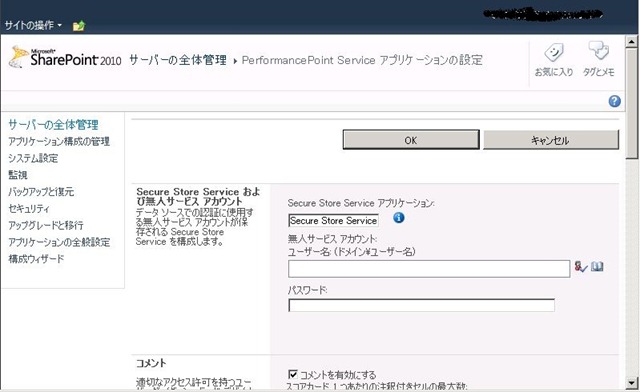Viewport: 640px width, 392px height.
Task: Open バックアップと復元 in the sidebar
Action: (41, 192)
